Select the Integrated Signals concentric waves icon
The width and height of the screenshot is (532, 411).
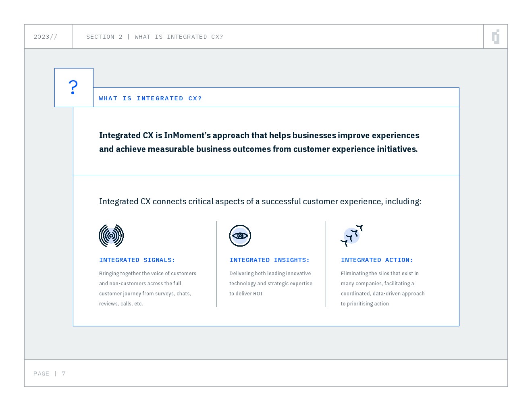[111, 236]
